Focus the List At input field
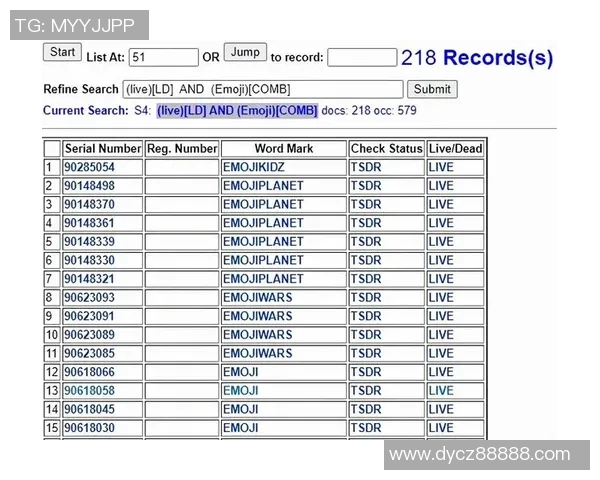Image resolution: width=600 pixels, height=480 pixels. (164, 58)
